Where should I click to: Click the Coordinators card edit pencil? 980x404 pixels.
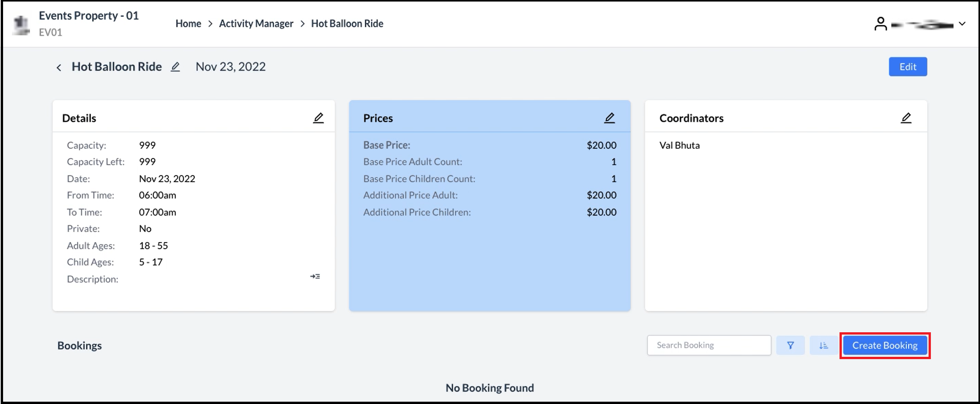[x=906, y=118]
